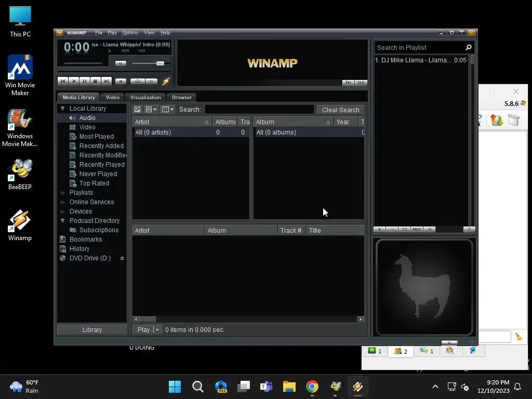532x399 pixels.
Task: Click the volume slider handle
Action: point(160,63)
